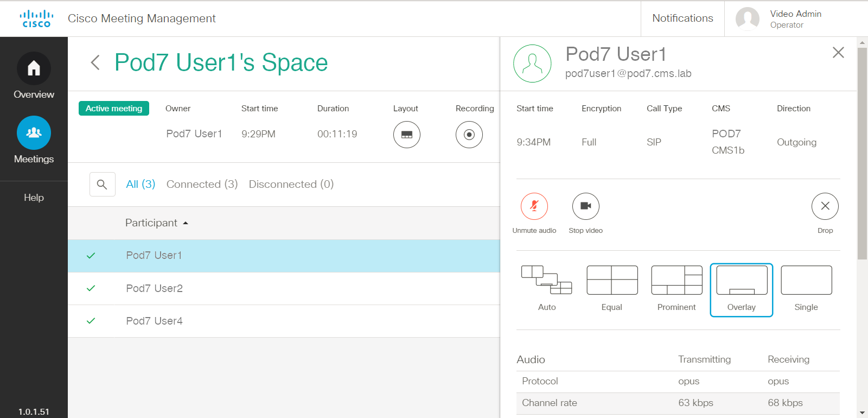The image size is (868, 418).
Task: Go back using the left chevron
Action: tap(95, 62)
